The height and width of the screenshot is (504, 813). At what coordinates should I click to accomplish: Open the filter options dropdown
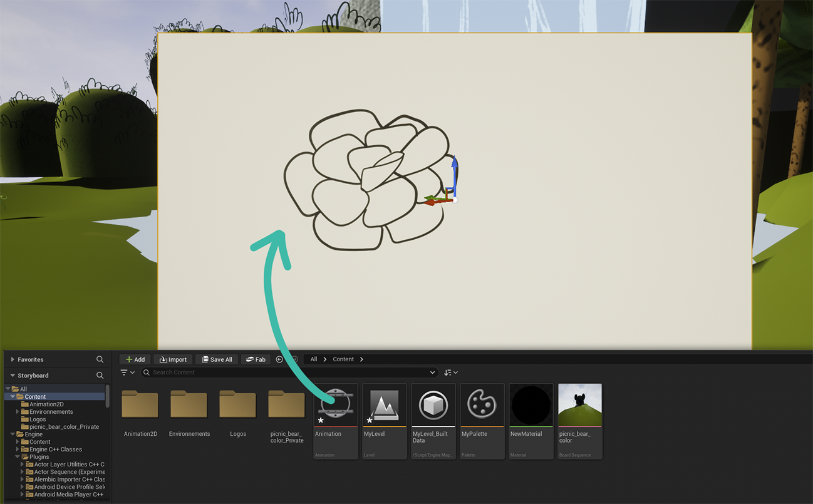(128, 373)
